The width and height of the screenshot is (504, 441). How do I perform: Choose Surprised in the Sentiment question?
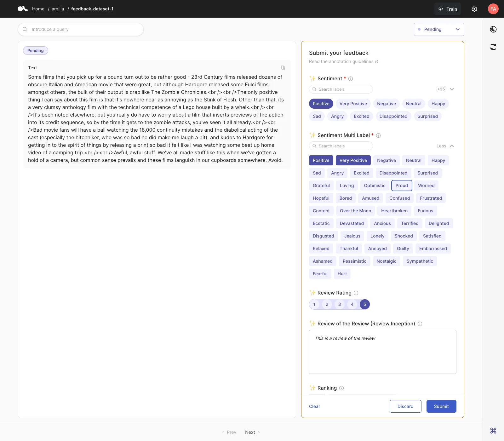point(427,116)
